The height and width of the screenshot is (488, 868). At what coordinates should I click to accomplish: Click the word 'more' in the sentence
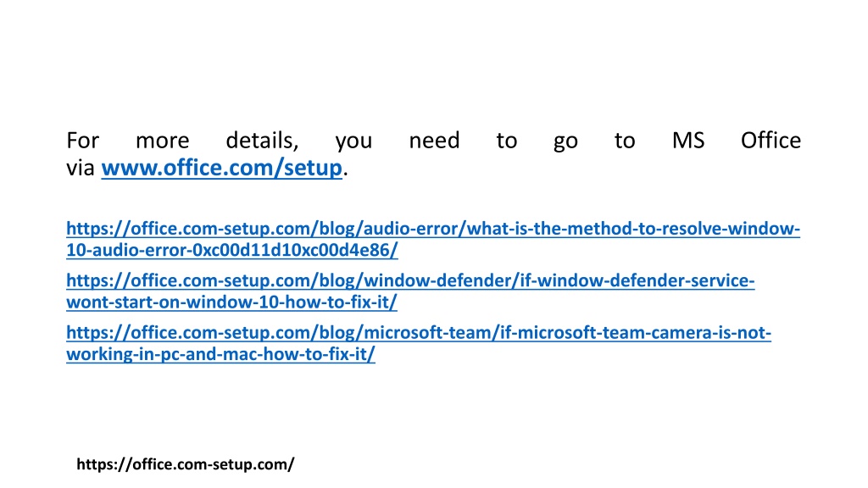point(162,142)
